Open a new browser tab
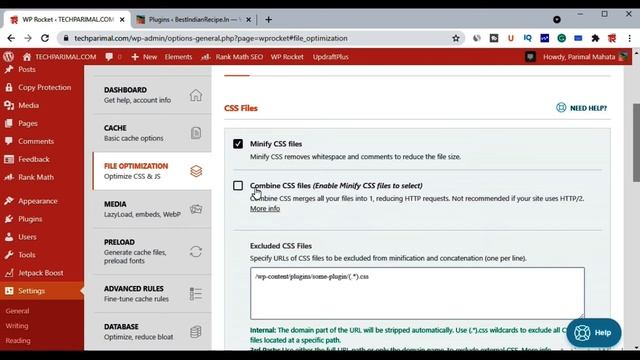 click(x=269, y=20)
